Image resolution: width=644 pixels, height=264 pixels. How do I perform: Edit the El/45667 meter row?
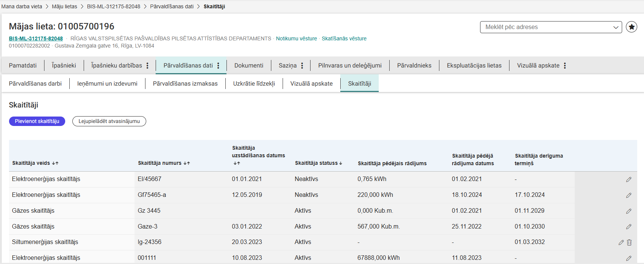[x=629, y=180]
